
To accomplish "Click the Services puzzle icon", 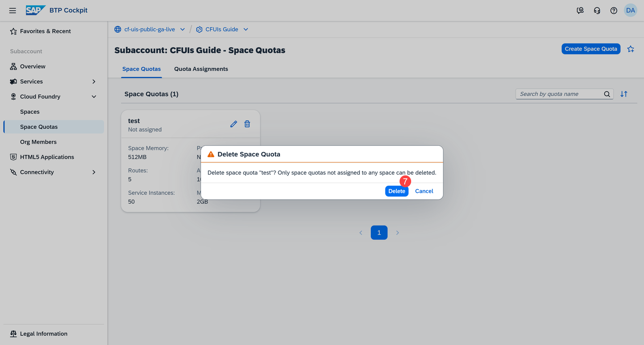I will (13, 81).
